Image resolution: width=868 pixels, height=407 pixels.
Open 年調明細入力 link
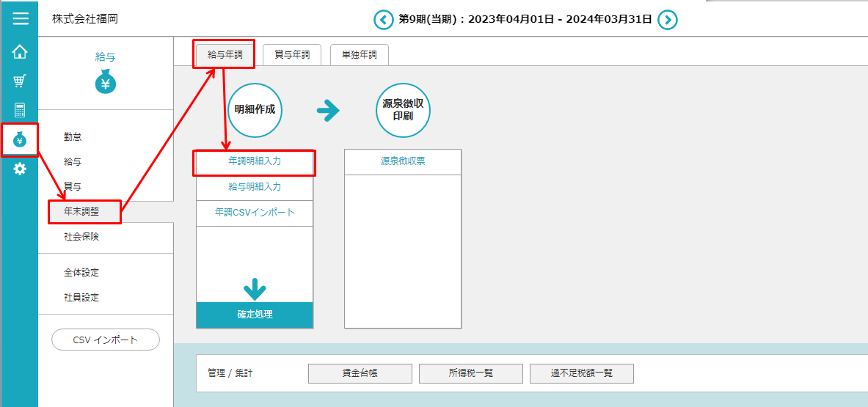(x=255, y=162)
